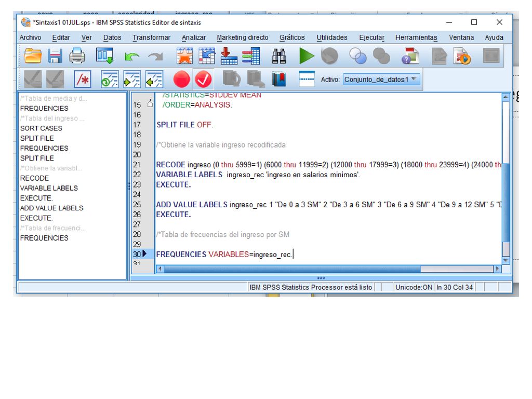
Task: Click 'FREQUENCIES VARIABLES=ingreso_rec.' line in editor
Action: coord(224,255)
